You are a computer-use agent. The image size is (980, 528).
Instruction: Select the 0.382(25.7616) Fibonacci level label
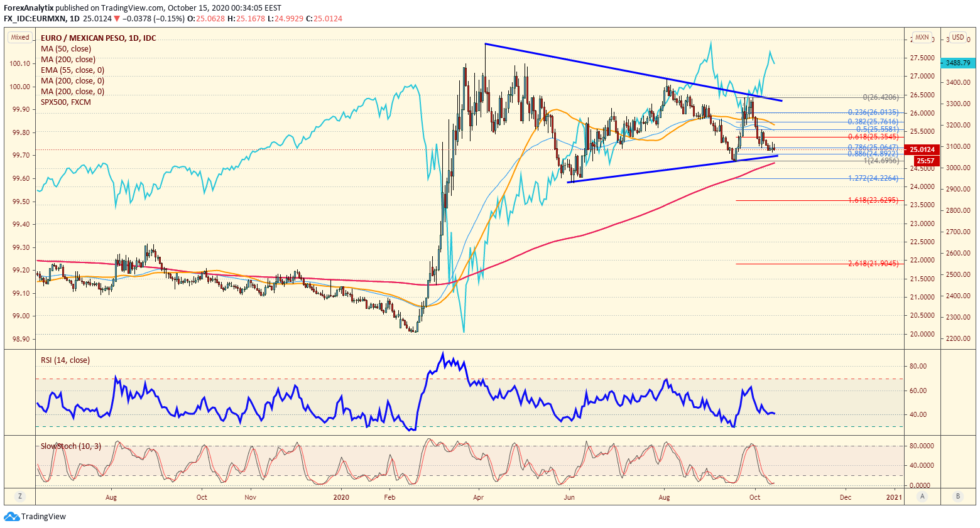873,122
